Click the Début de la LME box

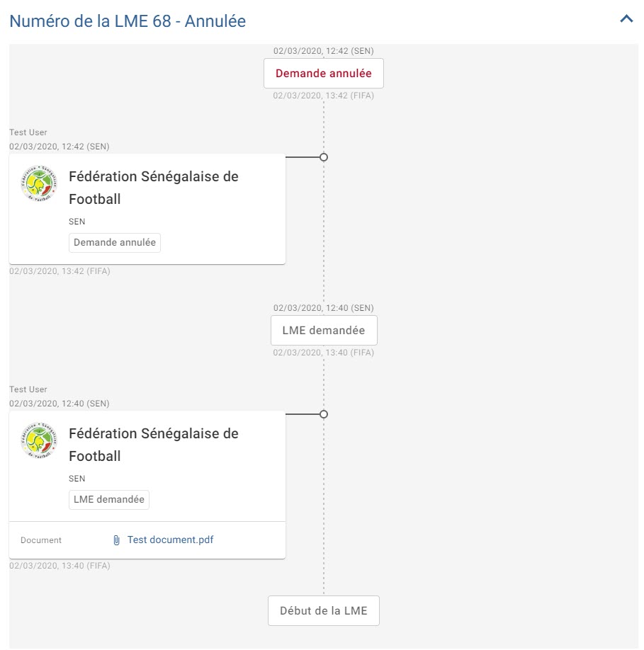[x=324, y=610]
